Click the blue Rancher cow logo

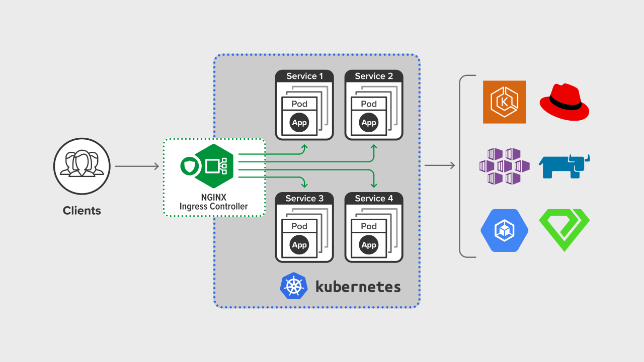(x=565, y=167)
